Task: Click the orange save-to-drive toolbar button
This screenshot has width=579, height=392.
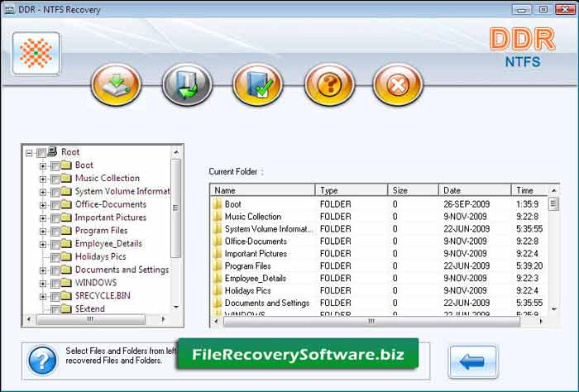Action: pos(116,84)
